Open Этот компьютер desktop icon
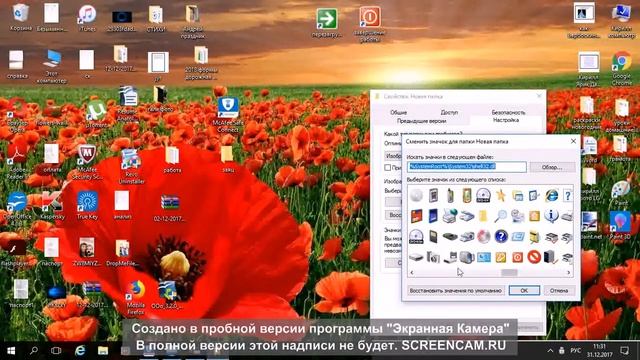Image resolution: width=640 pixels, height=360 pixels. click(52, 67)
